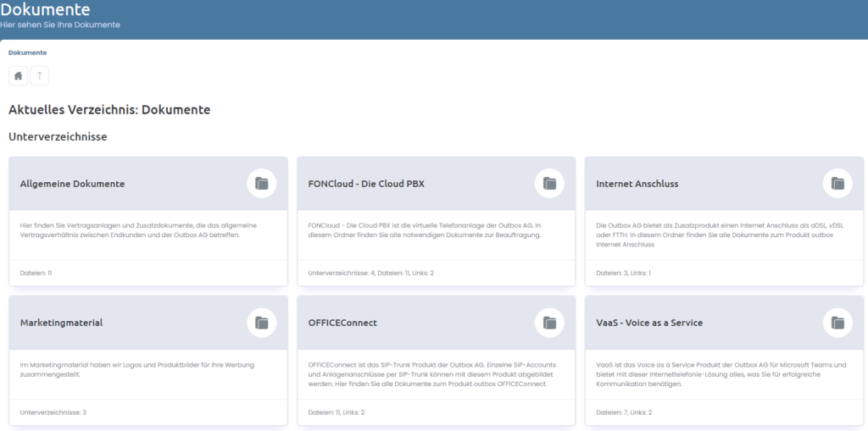Click the 'Dateien: 11' text under Allgemeine Dokumente

(x=36, y=273)
